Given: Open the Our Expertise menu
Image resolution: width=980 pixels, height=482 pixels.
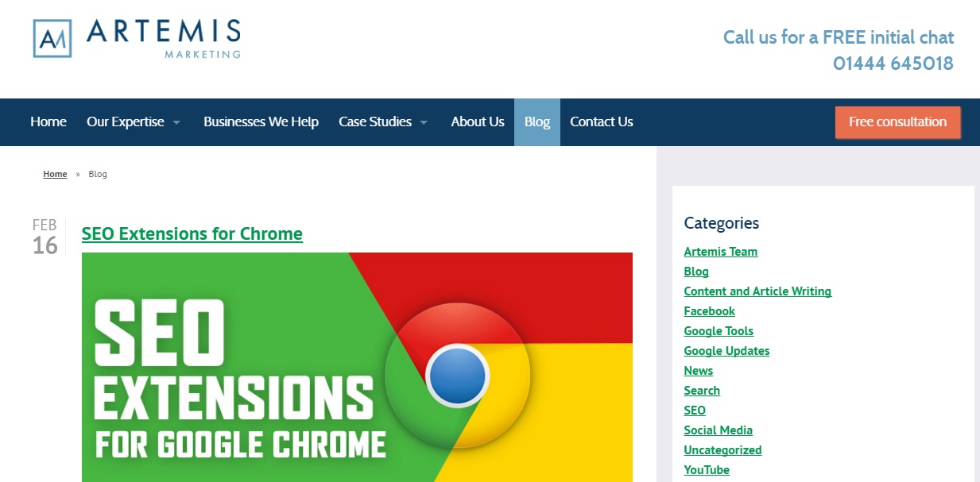Looking at the screenshot, I should click(x=126, y=122).
